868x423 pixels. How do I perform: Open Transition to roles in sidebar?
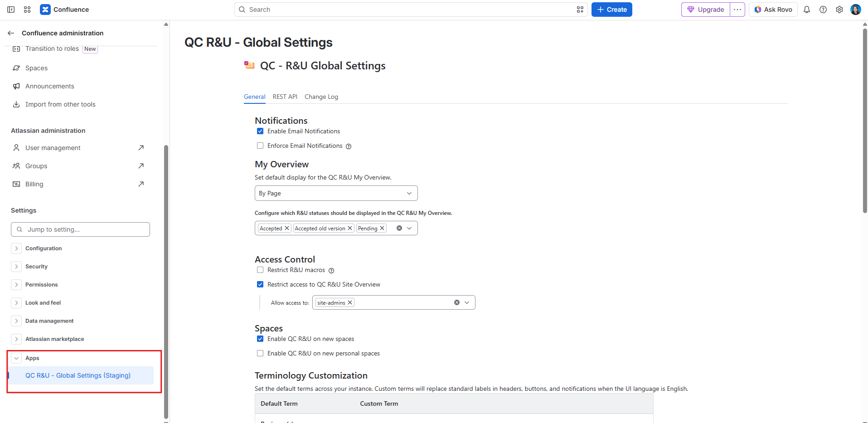coord(52,49)
